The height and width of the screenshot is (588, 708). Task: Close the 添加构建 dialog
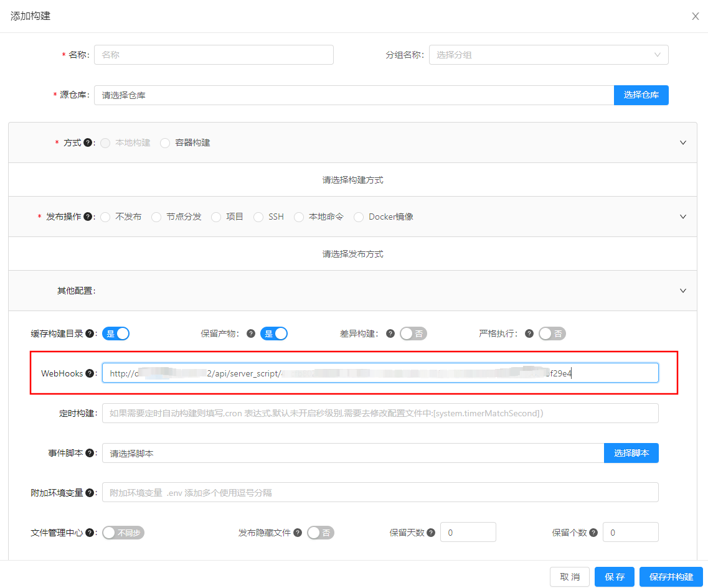tap(696, 16)
